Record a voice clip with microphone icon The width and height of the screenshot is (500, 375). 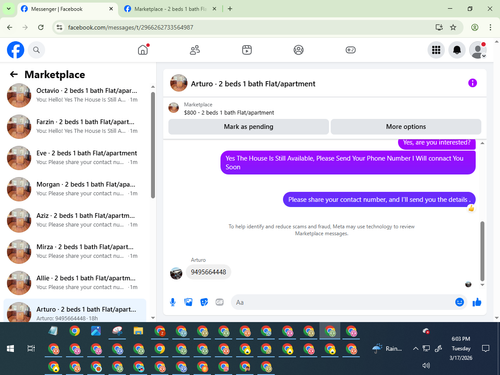pos(173,302)
